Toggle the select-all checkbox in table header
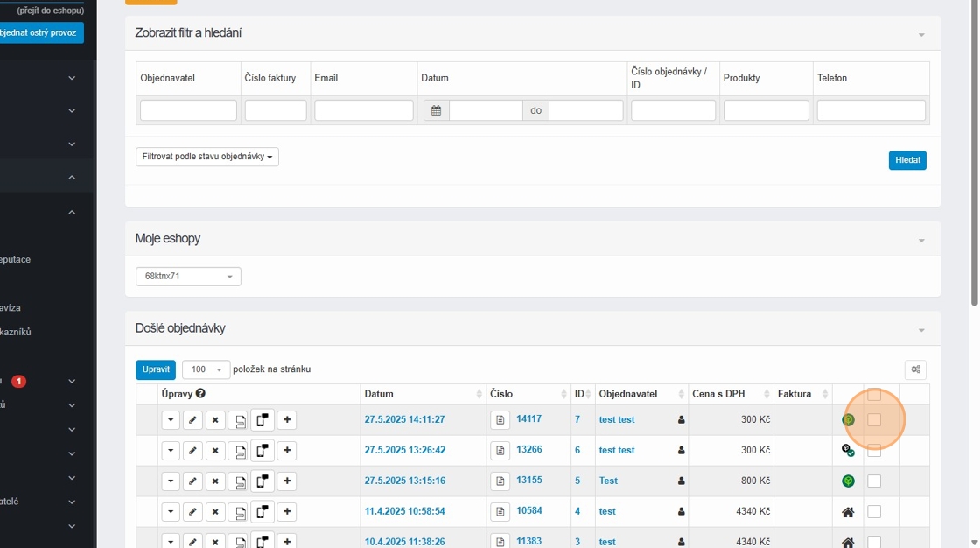Screen dimensions: 980x548 (x=874, y=395)
